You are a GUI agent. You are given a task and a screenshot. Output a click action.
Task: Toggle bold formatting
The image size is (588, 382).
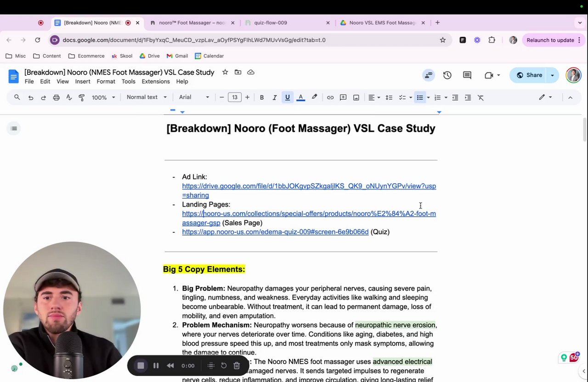262,97
